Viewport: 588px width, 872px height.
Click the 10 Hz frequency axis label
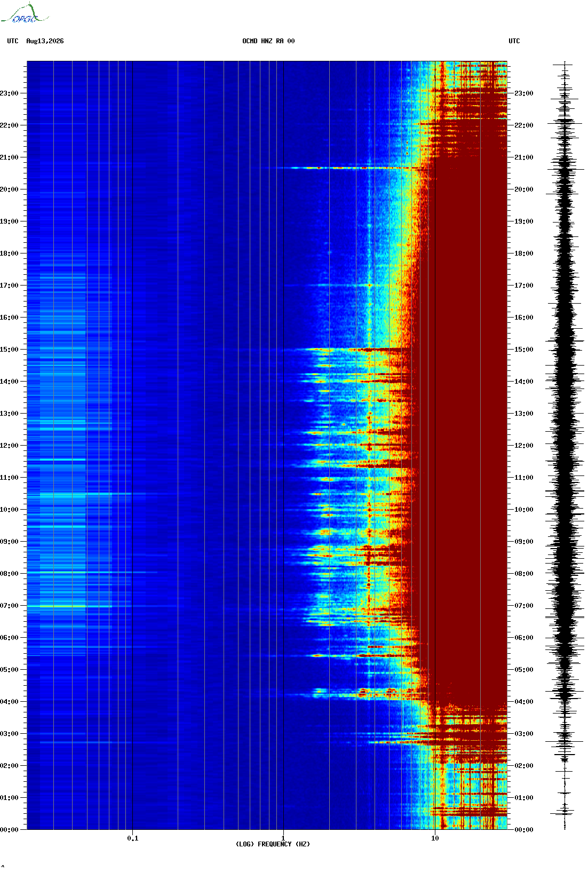(x=435, y=838)
